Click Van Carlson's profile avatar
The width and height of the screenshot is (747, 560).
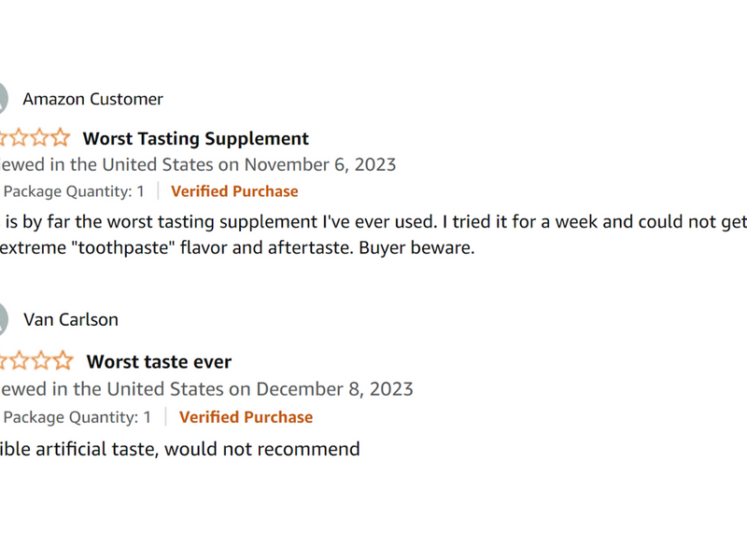pos(3,319)
